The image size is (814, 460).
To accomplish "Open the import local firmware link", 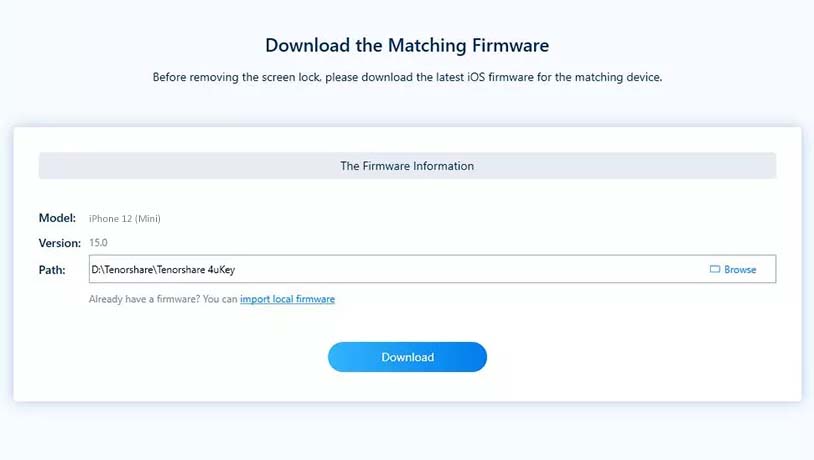I will [287, 299].
